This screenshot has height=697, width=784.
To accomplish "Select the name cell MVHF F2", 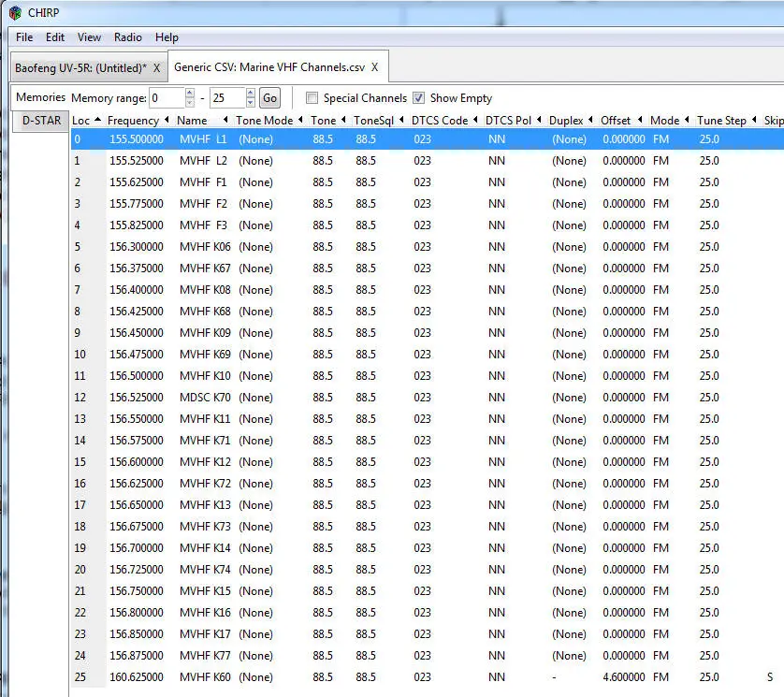I will (203, 204).
